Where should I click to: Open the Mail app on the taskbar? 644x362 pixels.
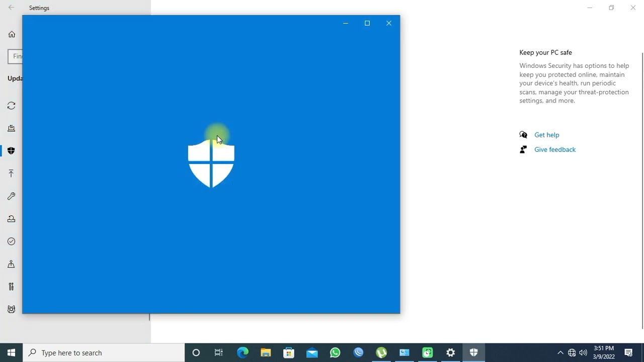(x=312, y=352)
